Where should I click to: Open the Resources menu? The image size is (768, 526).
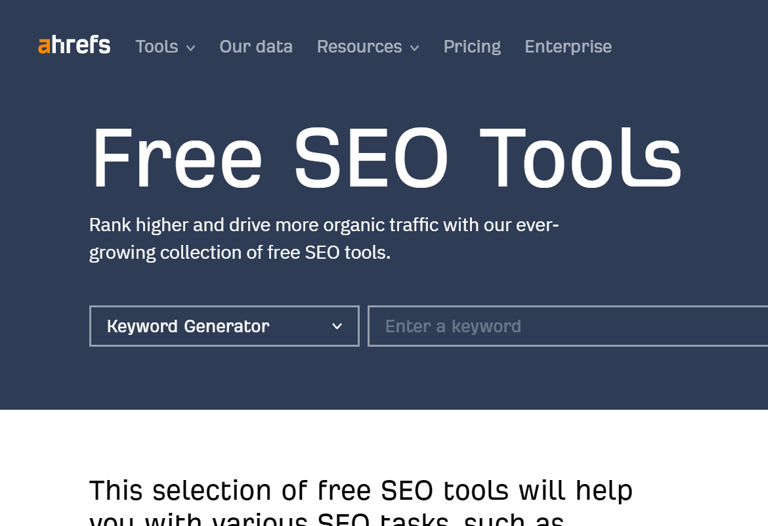(x=368, y=47)
